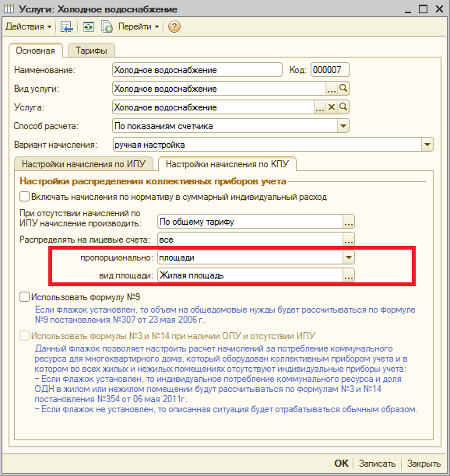Toggle Использовать формулы №3 и №14 checkbox
The width and height of the screenshot is (450, 476).
24,336
